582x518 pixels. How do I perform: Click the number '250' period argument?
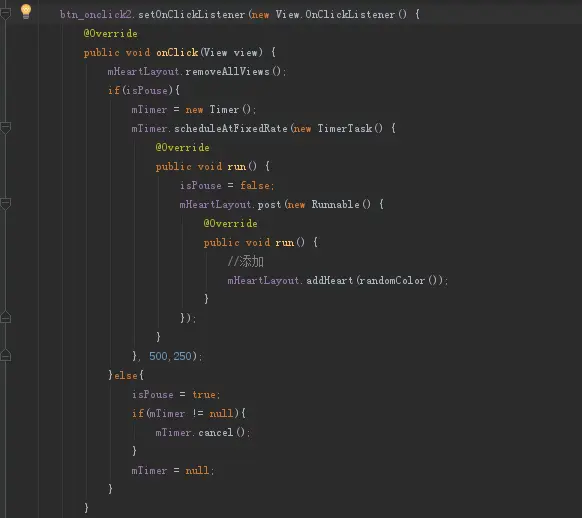point(182,356)
